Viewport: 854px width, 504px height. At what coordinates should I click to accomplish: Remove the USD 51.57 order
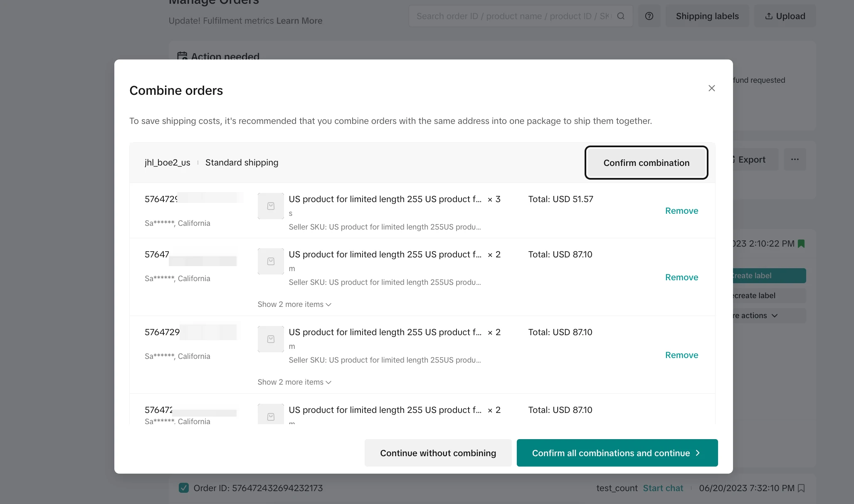(681, 211)
